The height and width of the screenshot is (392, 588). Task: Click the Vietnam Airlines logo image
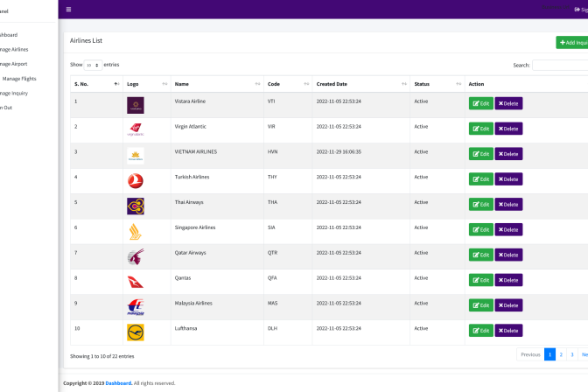[x=136, y=156]
